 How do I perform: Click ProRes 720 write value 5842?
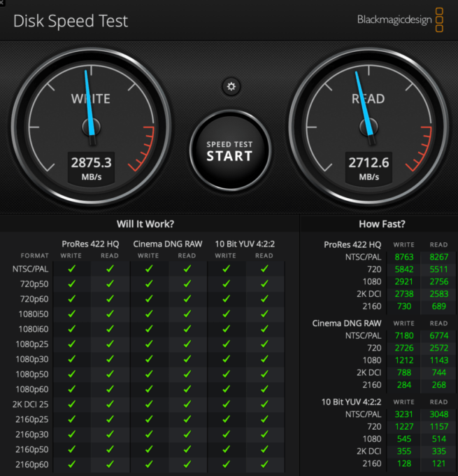404,269
